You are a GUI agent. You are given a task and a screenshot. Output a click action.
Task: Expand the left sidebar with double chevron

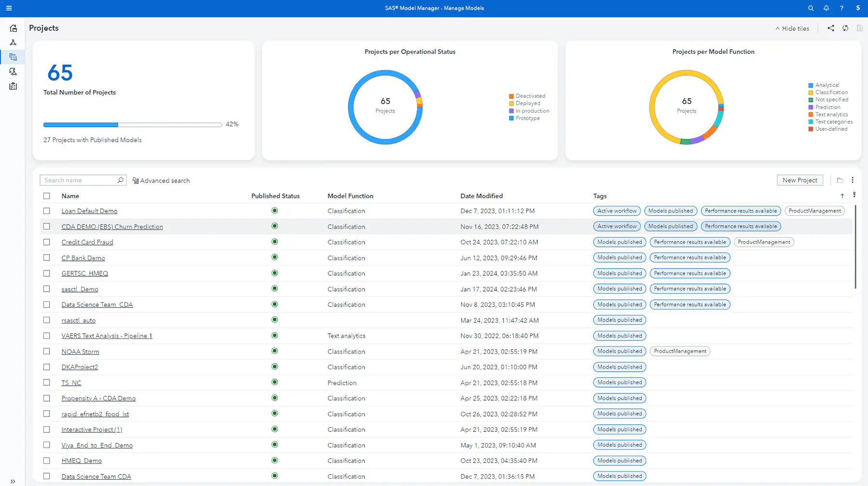coord(13,481)
